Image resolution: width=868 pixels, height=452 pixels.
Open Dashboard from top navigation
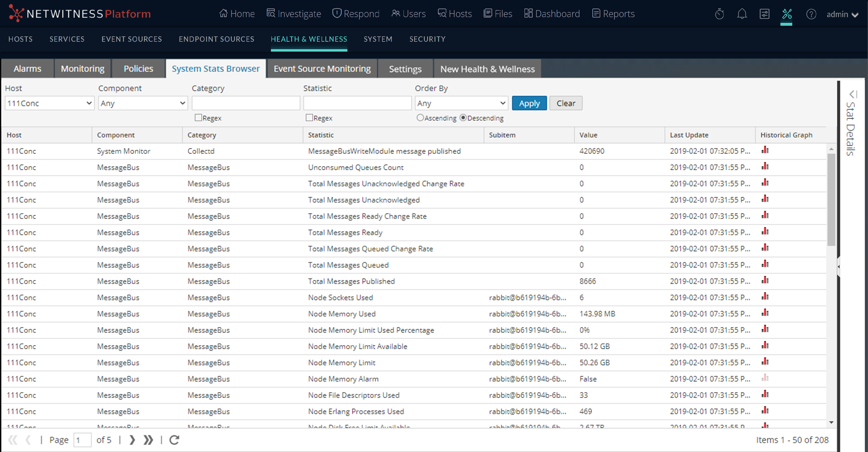552,14
